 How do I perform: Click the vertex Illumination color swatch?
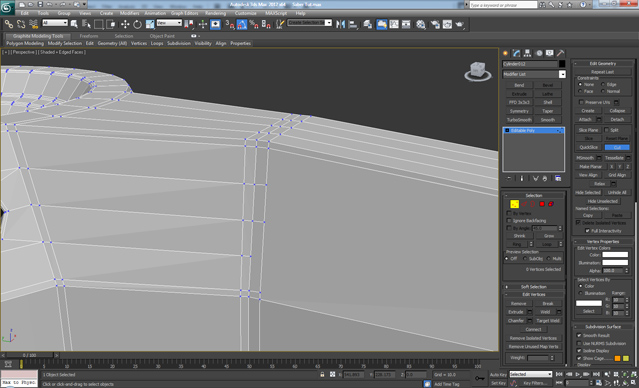[615, 262]
